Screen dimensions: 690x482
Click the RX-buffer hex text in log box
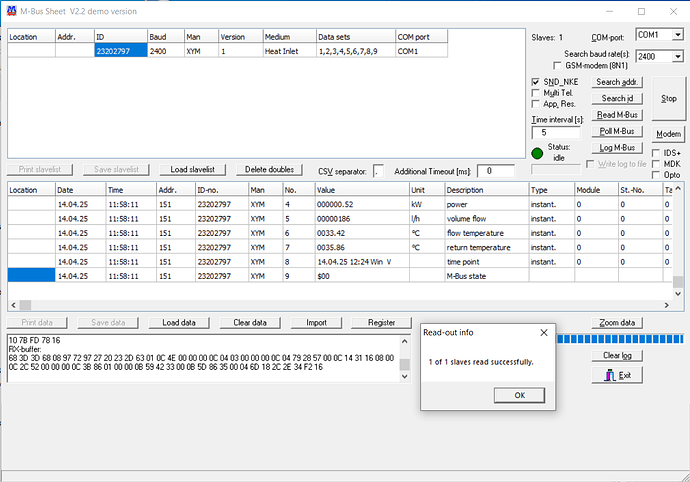tap(201, 362)
